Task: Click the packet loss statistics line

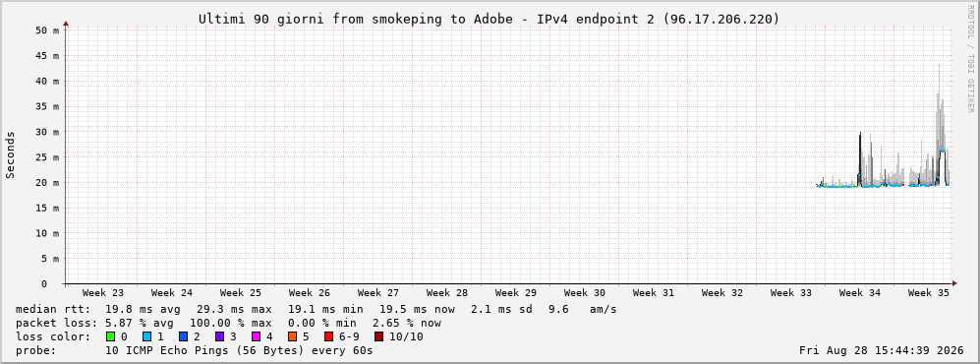Action: click(x=228, y=323)
